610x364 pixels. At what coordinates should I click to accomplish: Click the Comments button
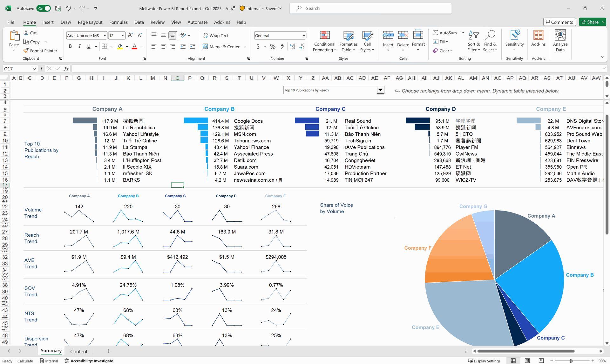pyautogui.click(x=559, y=22)
